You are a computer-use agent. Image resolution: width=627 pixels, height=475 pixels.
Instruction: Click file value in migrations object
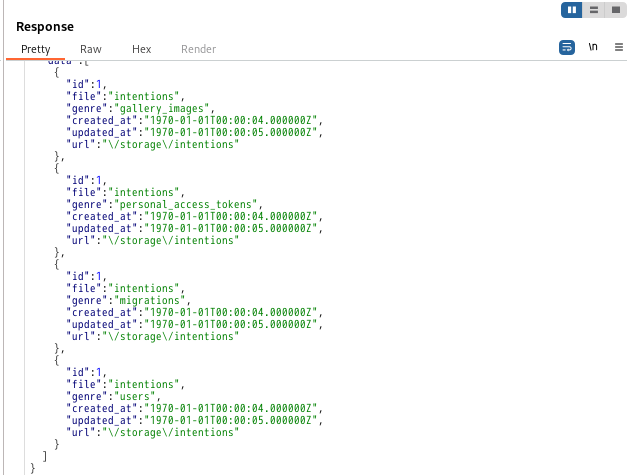[x=144, y=289]
